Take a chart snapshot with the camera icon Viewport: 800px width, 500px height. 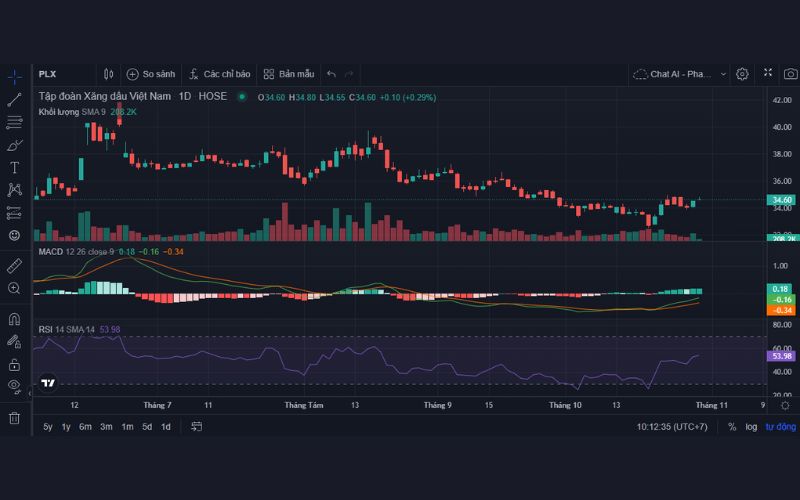[790, 74]
